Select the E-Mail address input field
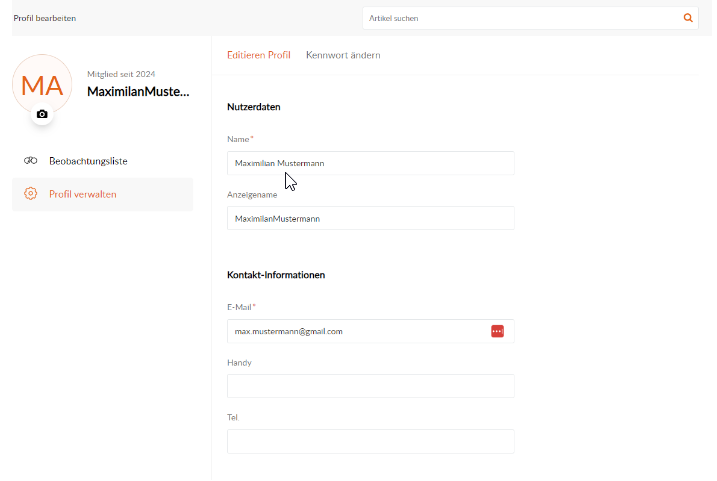Image resolution: width=717 pixels, height=481 pixels. [x=355, y=331]
